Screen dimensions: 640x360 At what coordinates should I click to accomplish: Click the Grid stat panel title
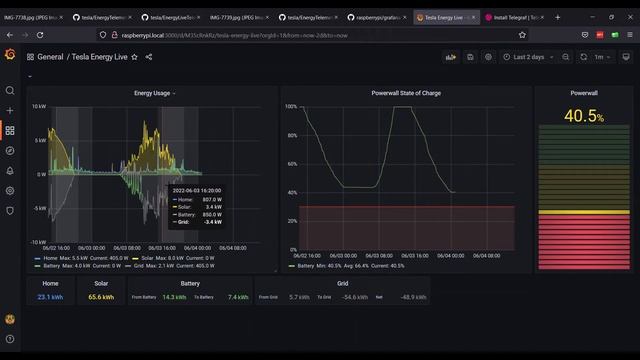point(343,283)
